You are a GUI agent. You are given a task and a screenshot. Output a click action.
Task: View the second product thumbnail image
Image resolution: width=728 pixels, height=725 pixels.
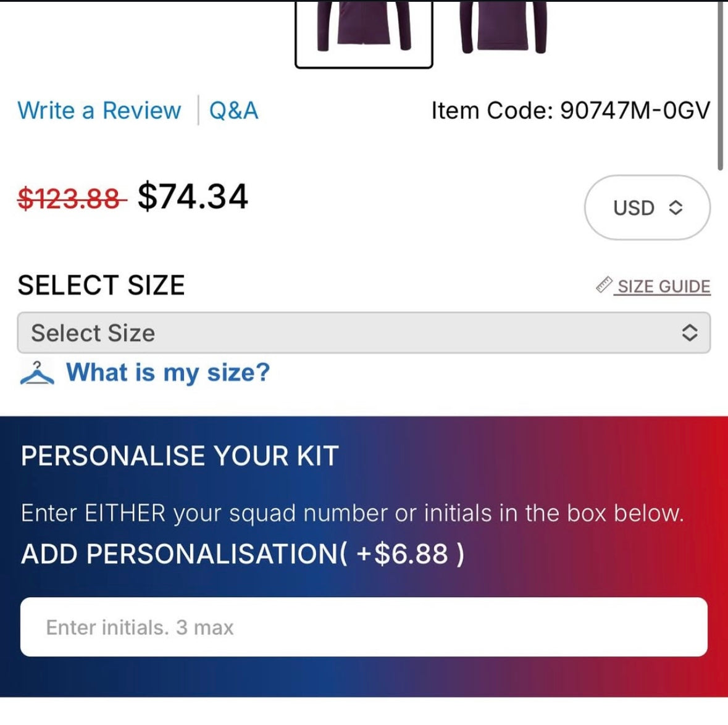coord(504,28)
